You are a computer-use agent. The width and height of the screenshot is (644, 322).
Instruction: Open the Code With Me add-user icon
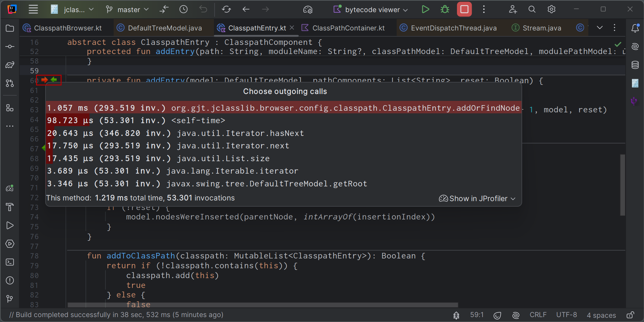point(513,9)
